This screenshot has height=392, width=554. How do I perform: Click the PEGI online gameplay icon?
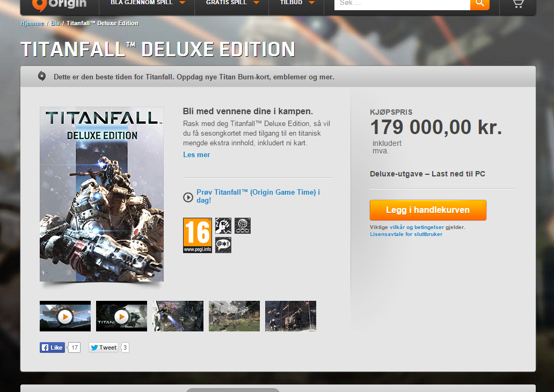tap(243, 226)
